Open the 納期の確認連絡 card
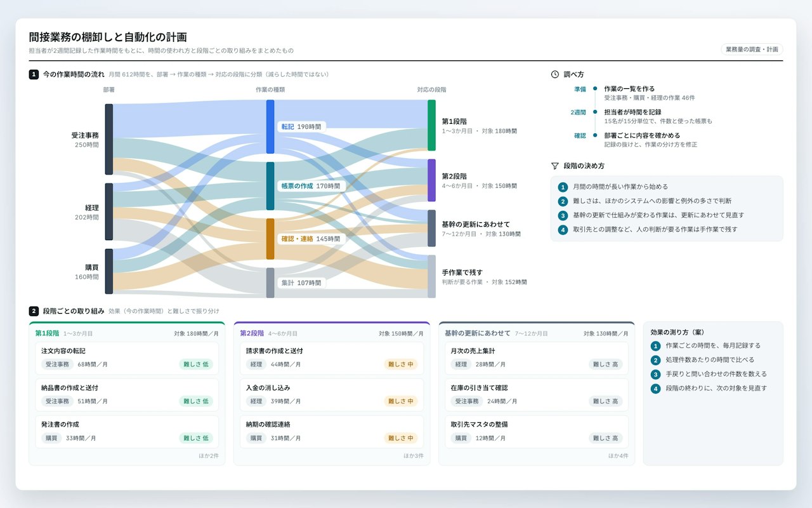812x508 pixels. (x=332, y=432)
